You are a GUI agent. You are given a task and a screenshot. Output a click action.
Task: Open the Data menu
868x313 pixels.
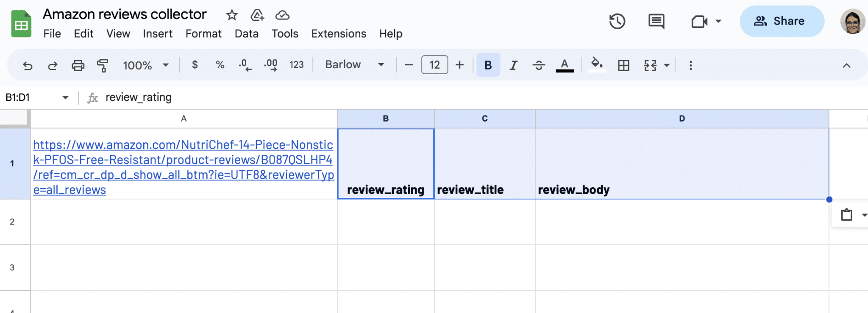coord(247,33)
